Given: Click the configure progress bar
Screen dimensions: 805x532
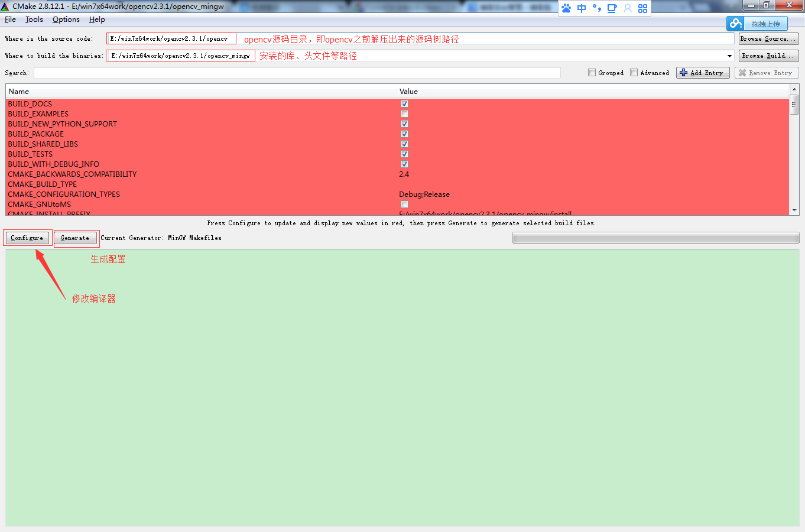Looking at the screenshot, I should pos(655,238).
